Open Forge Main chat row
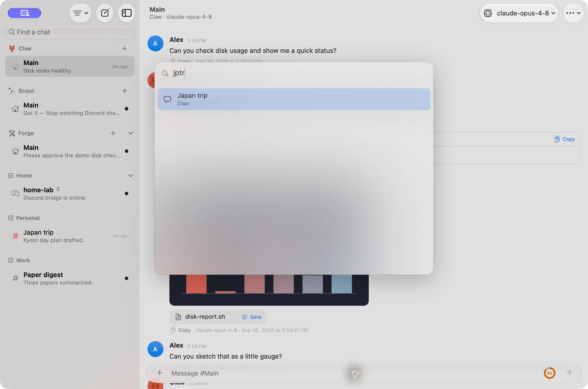588x389 pixels. [x=70, y=151]
